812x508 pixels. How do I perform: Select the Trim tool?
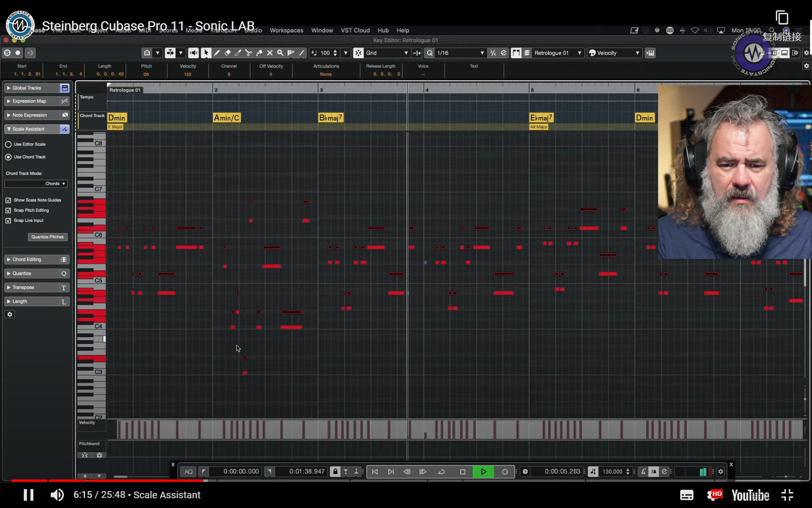(x=238, y=53)
